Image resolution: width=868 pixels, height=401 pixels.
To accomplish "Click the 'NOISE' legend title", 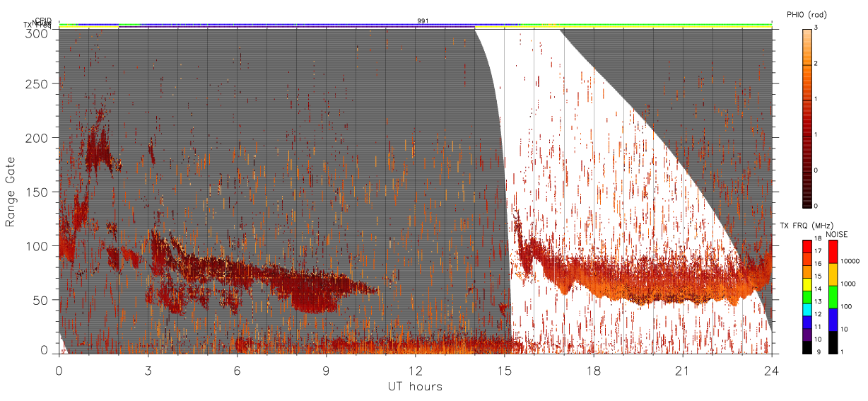I will [838, 234].
